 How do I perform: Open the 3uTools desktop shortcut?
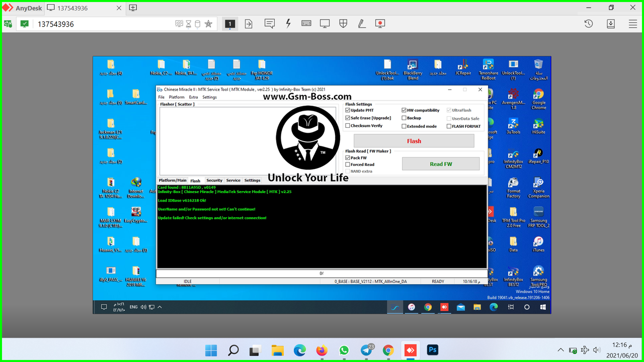click(x=513, y=126)
